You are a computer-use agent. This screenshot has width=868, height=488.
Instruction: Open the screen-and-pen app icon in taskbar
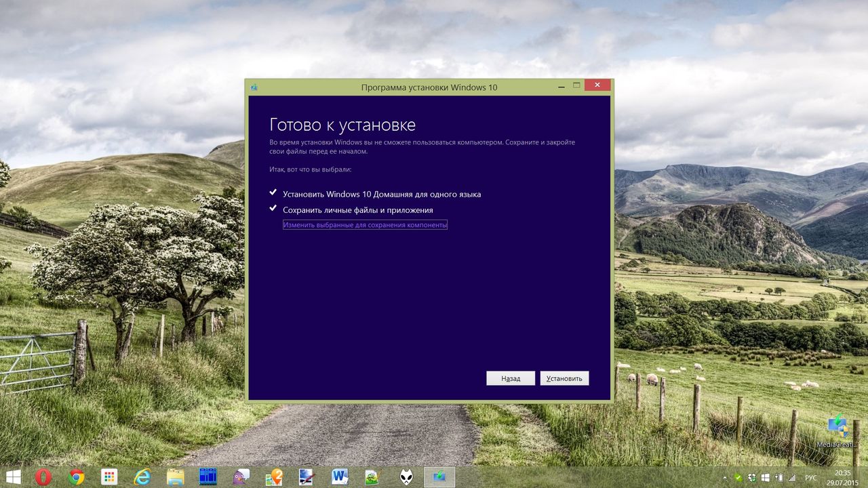pyautogui.click(x=307, y=477)
